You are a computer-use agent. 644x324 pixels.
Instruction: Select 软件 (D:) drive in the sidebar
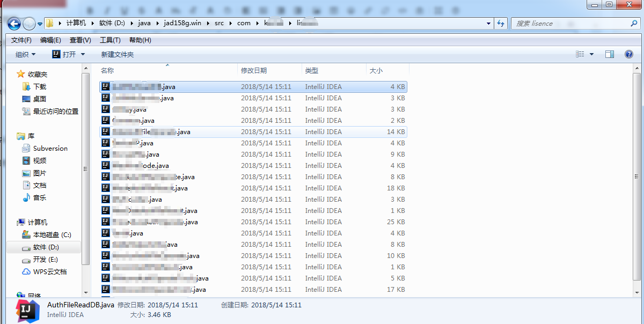point(43,247)
